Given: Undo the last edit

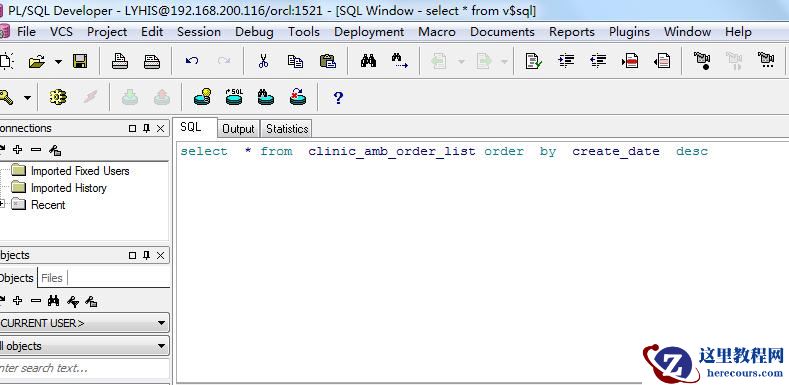Looking at the screenshot, I should coord(192,61).
